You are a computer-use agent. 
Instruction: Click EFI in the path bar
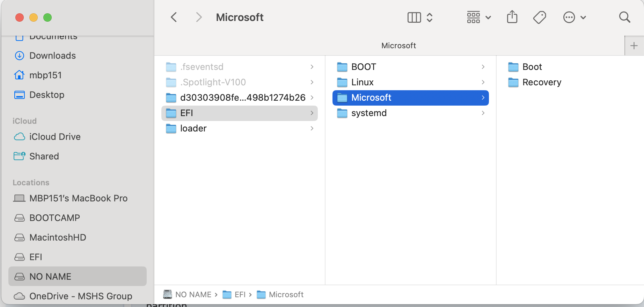point(240,294)
